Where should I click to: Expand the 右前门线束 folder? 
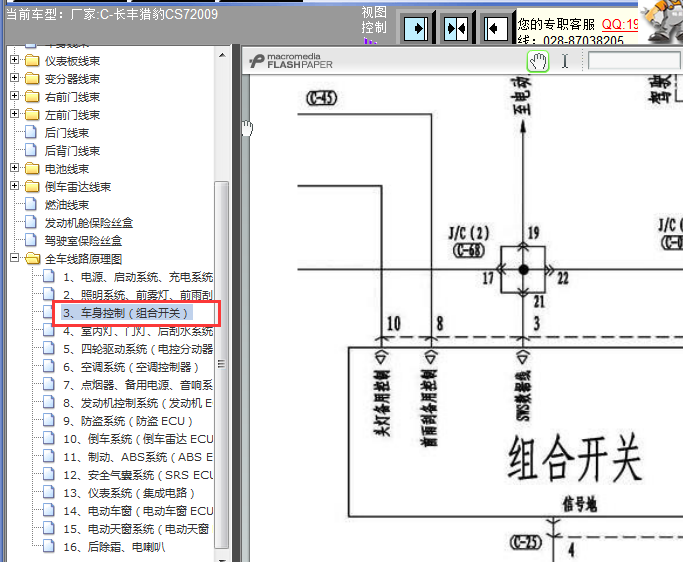pos(14,95)
